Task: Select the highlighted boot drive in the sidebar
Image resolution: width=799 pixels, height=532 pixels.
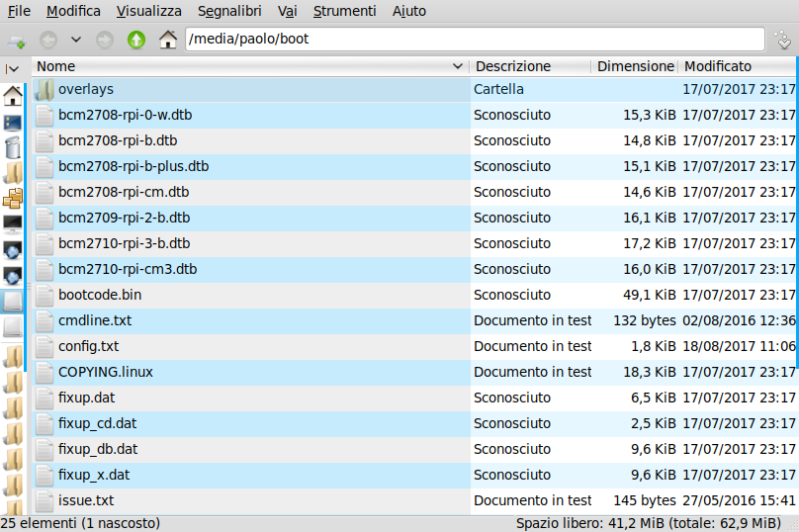Action: point(12,301)
